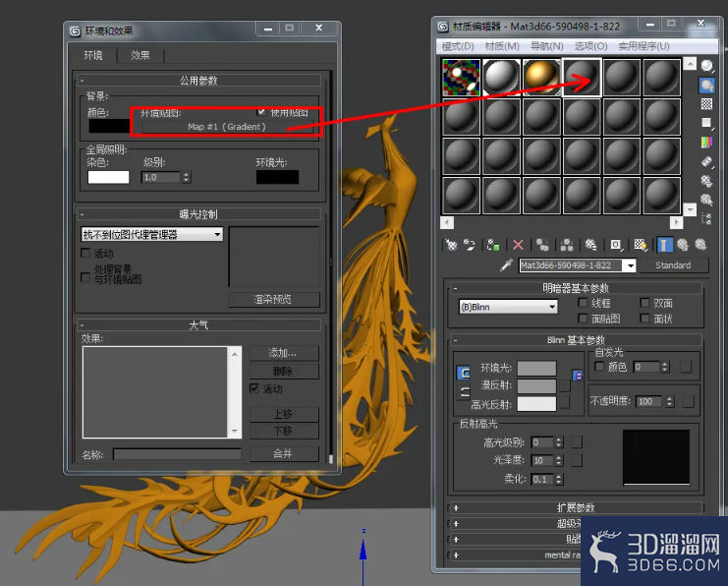Viewport: 728px width, 586px height.
Task: Toggle Self-Illumination Color checkbox
Action: 599,367
